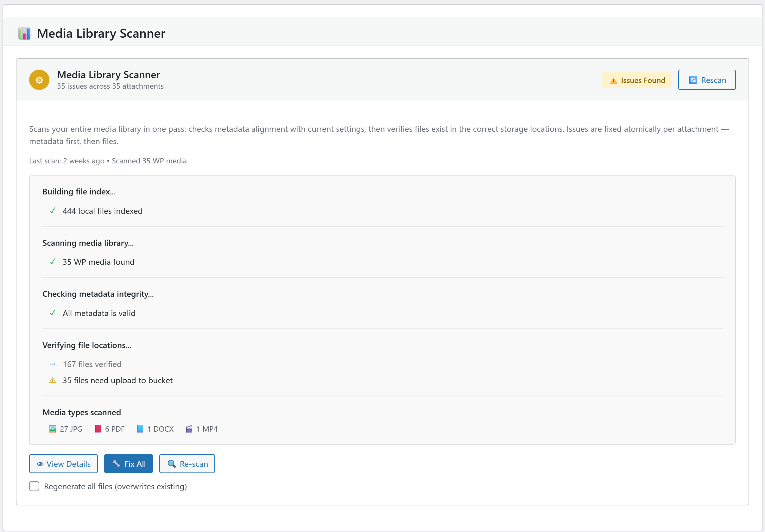This screenshot has height=532, width=765.
Task: Click the blue DOCX type icon
Action: 140,429
